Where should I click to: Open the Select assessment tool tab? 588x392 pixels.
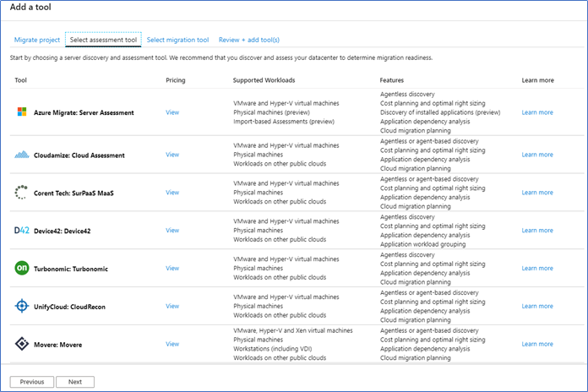point(103,40)
